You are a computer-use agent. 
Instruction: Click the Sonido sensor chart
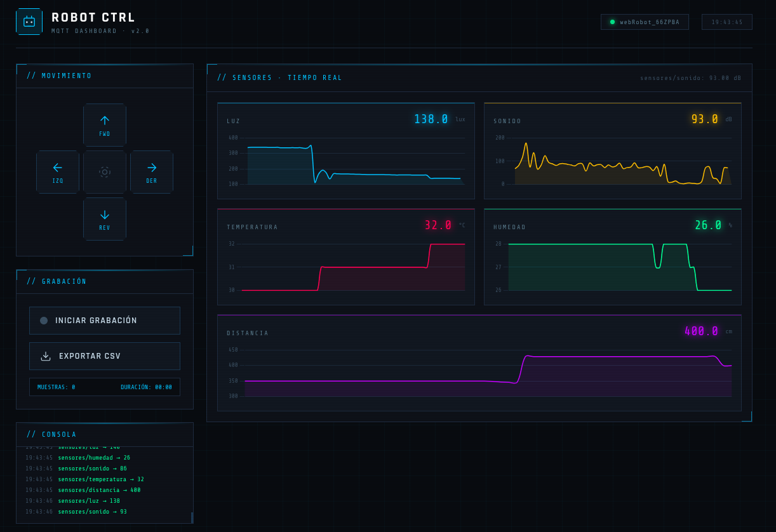pyautogui.click(x=613, y=161)
